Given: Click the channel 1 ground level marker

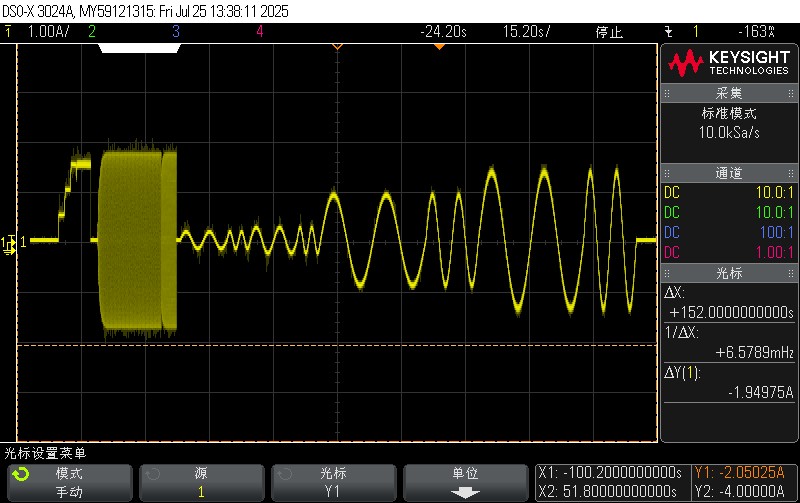Looking at the screenshot, I should (10, 241).
